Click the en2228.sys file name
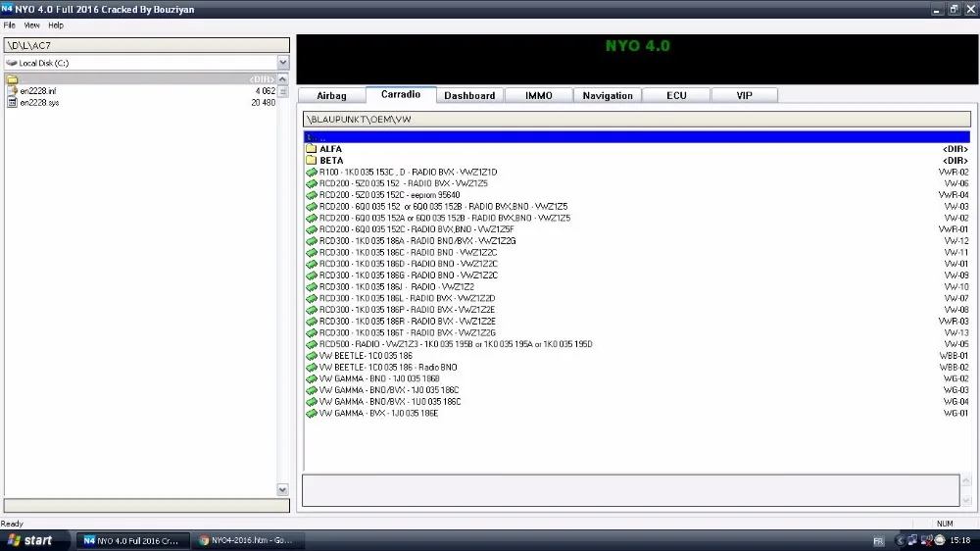The width and height of the screenshot is (980, 551). tap(39, 103)
